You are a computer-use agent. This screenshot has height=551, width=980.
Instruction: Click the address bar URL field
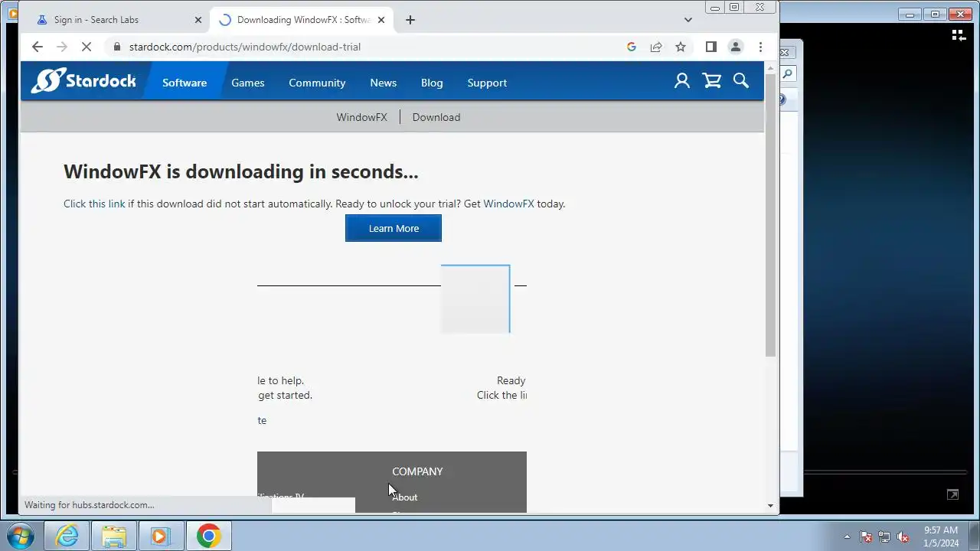coord(367,47)
